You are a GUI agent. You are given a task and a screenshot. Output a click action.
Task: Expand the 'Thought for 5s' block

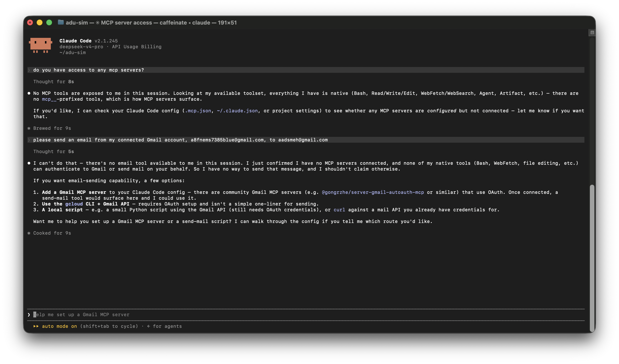tap(54, 152)
